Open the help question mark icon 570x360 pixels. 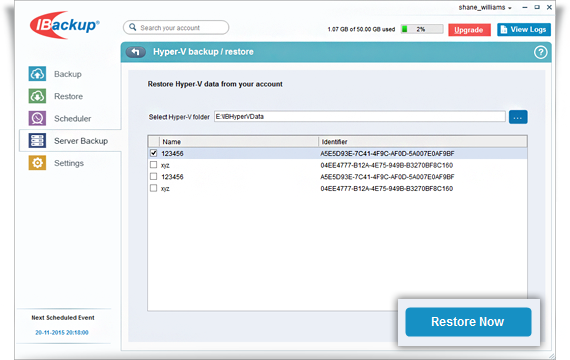point(540,52)
